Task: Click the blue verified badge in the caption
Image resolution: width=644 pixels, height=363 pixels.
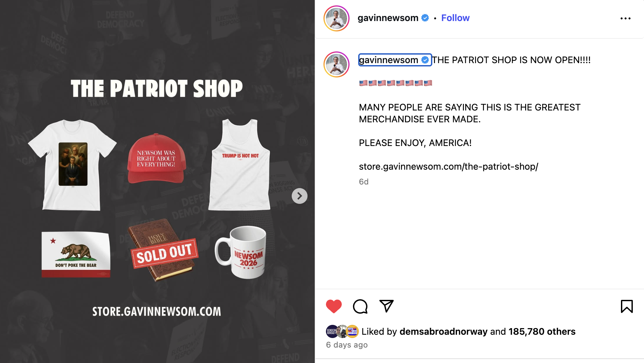Action: click(425, 60)
